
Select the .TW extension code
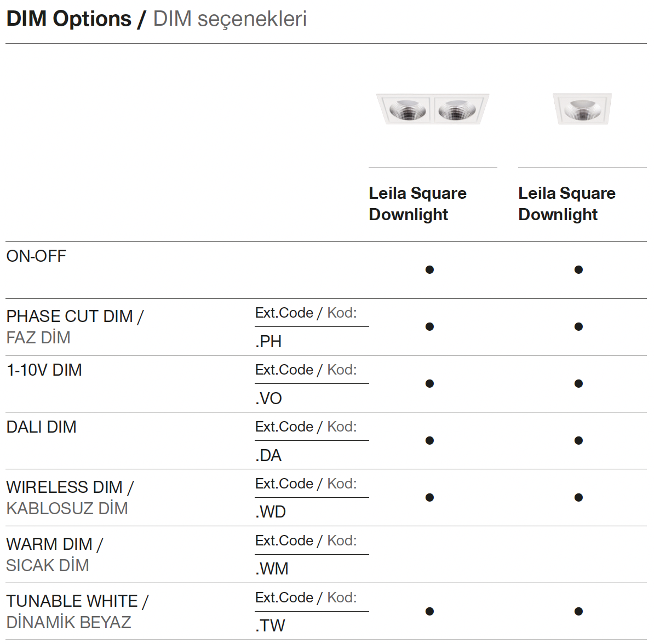[270, 626]
